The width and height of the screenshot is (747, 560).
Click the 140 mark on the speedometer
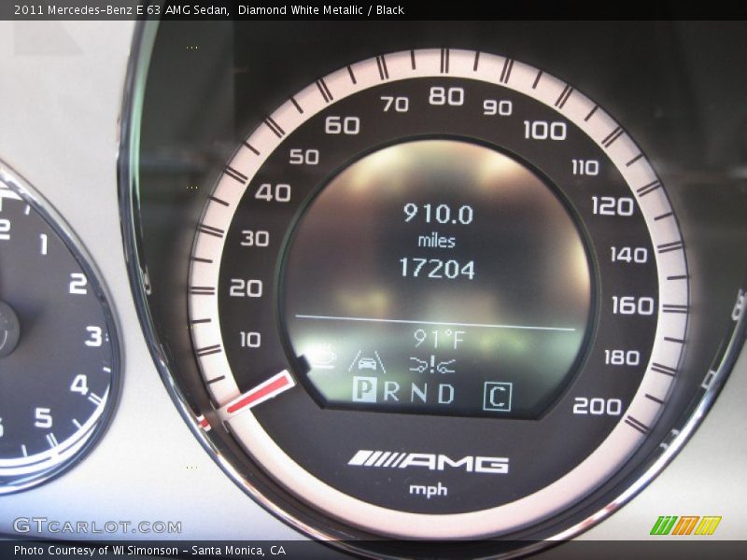(628, 255)
